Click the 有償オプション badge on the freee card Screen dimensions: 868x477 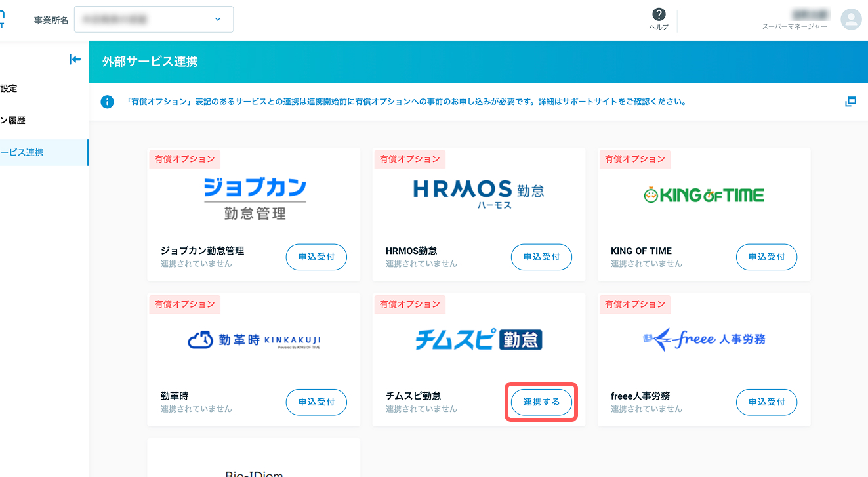coord(634,304)
